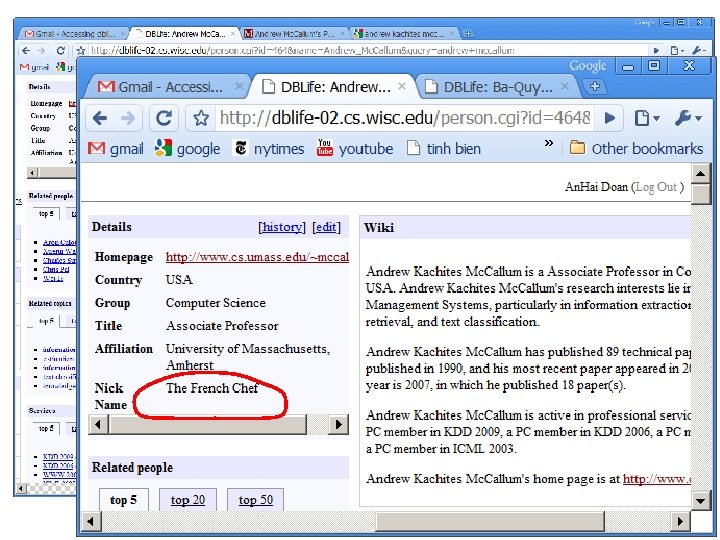The height and width of the screenshot is (540, 720).
Task: Click Details panel scroll right arrow
Action: tap(338, 424)
